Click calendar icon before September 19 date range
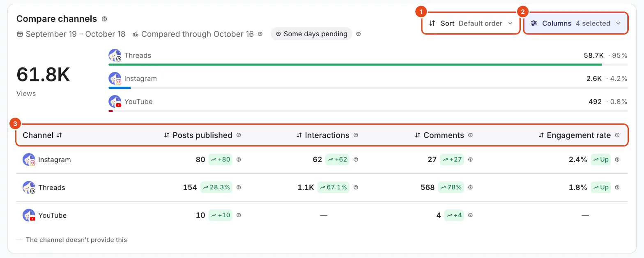 point(20,34)
